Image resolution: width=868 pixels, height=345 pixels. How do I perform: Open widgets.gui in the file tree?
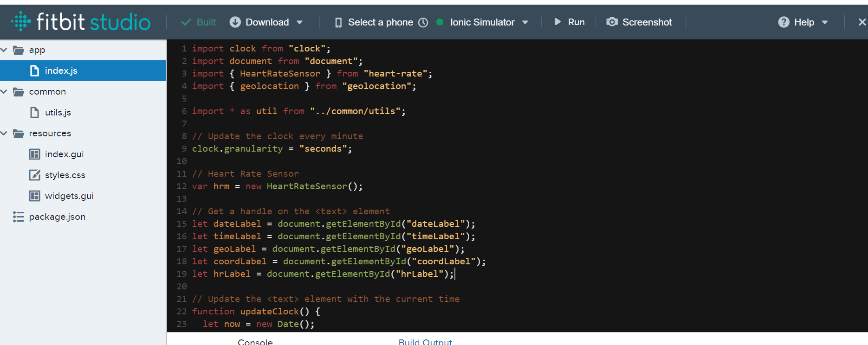69,196
